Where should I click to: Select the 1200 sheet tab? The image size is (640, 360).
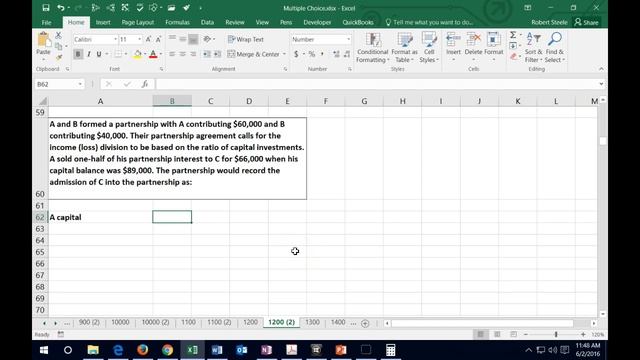coord(250,322)
